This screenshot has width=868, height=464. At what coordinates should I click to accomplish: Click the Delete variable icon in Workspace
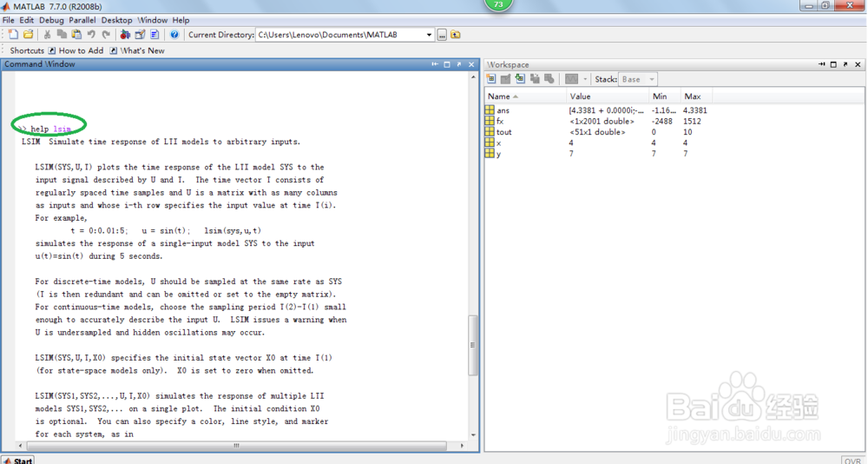point(549,79)
